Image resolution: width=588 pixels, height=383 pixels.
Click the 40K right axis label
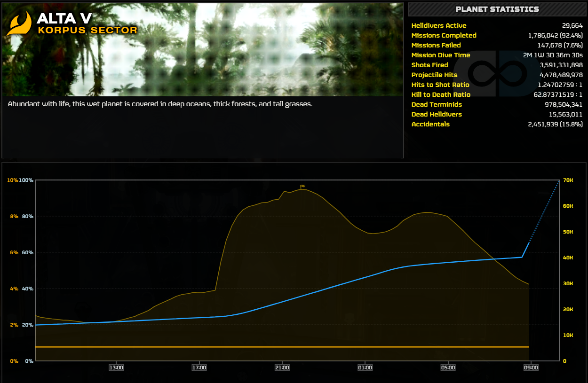pos(567,258)
